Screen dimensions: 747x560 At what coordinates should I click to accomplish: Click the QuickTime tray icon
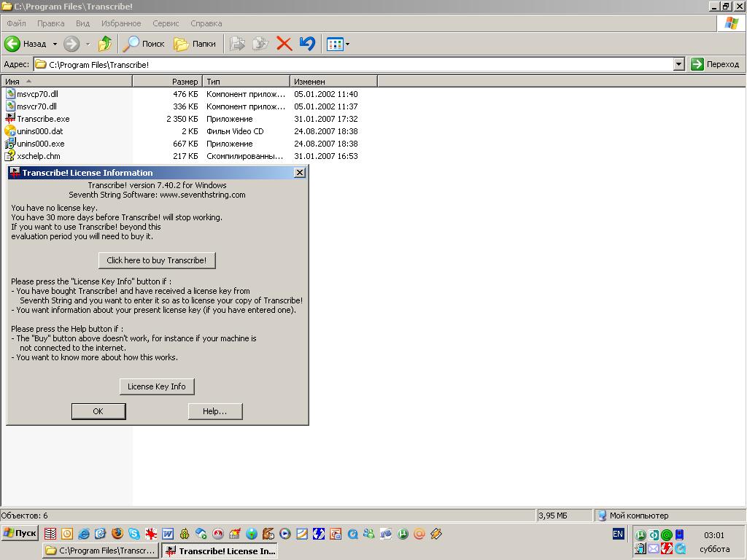[x=680, y=548]
